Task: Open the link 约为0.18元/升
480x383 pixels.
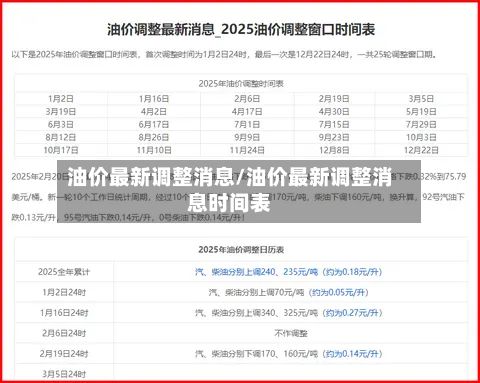Action: coord(352,272)
